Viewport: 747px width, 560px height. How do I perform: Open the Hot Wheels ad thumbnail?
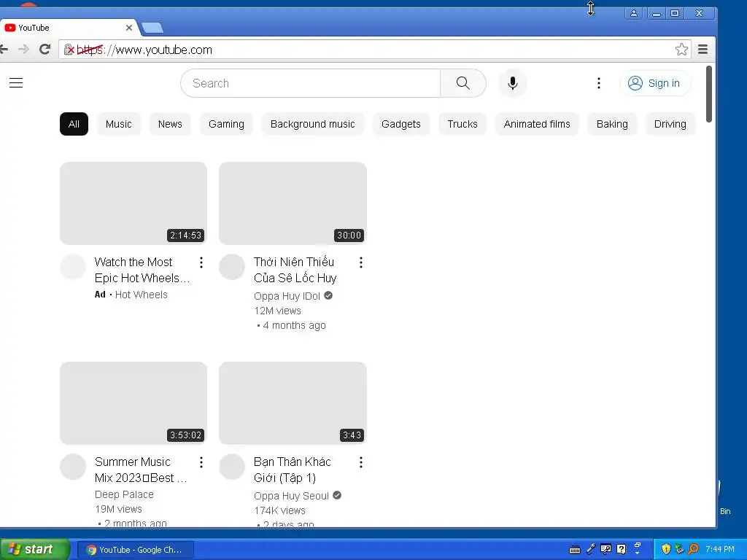(x=133, y=203)
